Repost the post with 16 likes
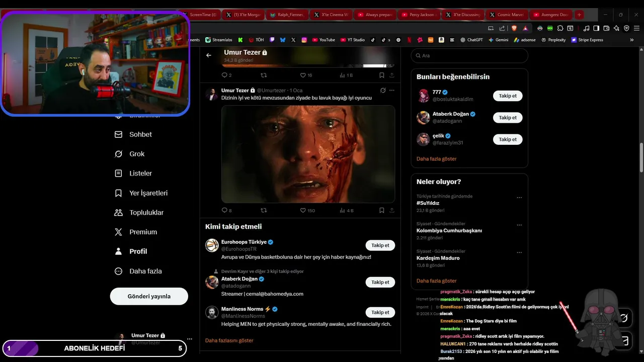 264,75
